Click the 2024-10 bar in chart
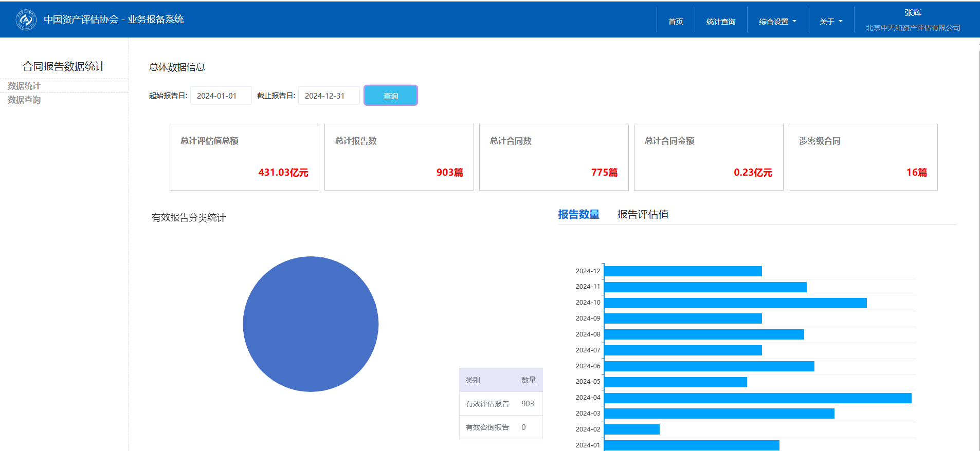This screenshot has width=980, height=451. point(735,303)
